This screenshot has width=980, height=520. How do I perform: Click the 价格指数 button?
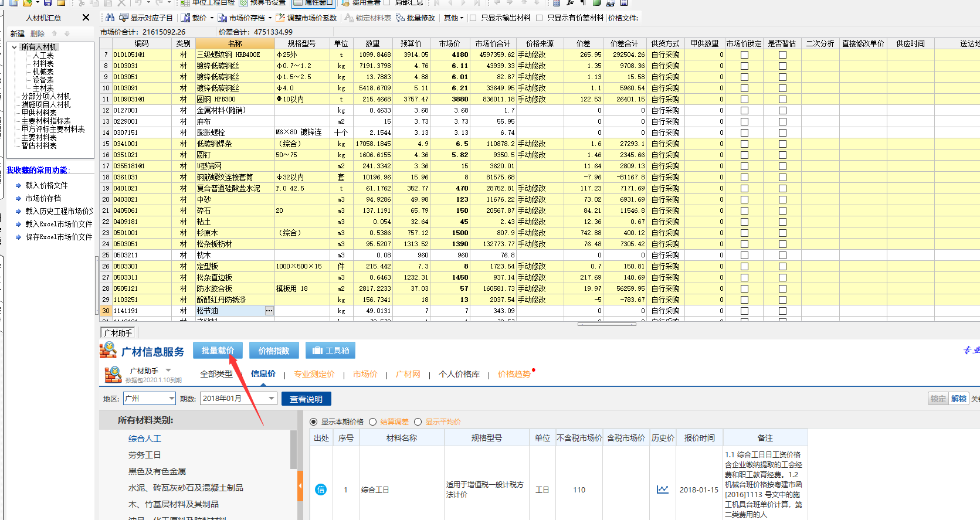274,351
